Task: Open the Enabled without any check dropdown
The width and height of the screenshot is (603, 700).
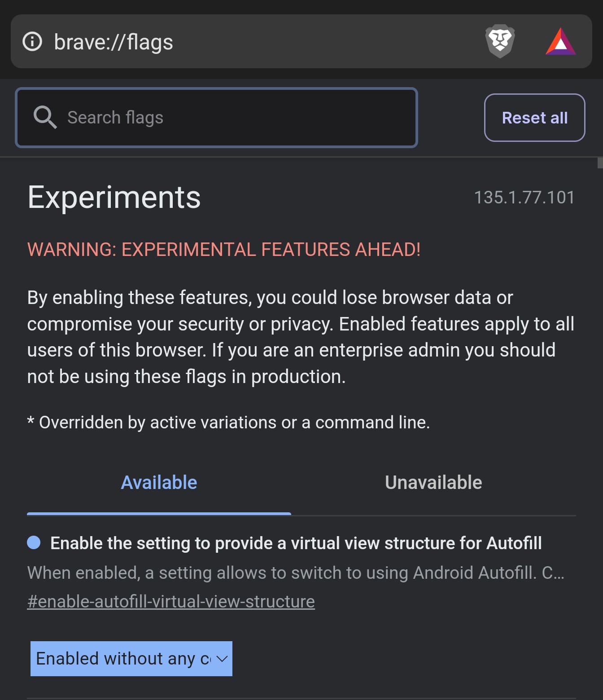Action: pos(131,659)
